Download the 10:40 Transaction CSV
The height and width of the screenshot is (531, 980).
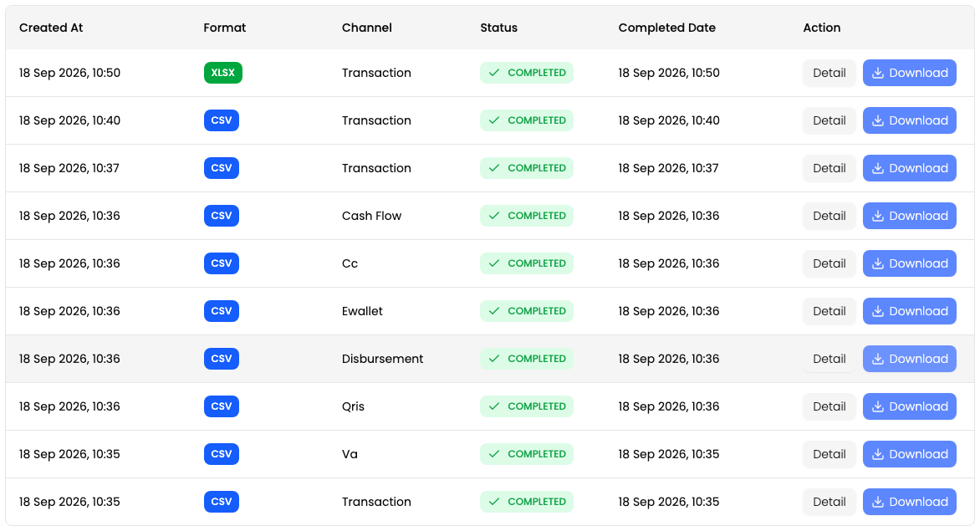(x=910, y=120)
